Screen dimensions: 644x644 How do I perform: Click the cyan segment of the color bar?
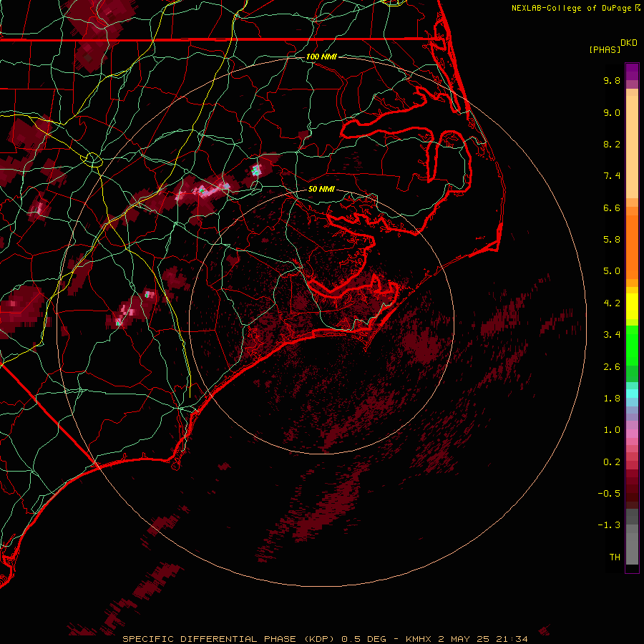coord(632,393)
